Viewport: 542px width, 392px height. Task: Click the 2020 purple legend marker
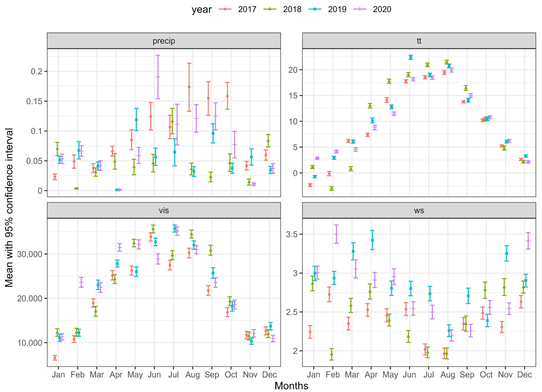pos(360,9)
